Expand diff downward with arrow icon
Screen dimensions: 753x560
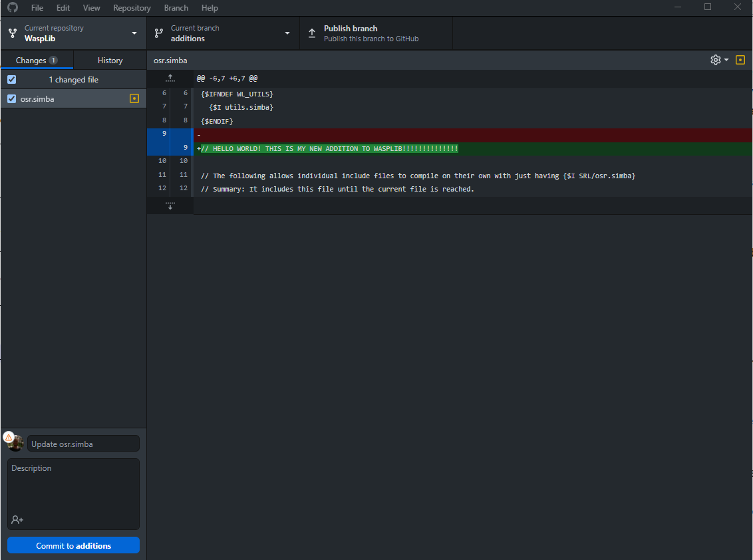170,206
